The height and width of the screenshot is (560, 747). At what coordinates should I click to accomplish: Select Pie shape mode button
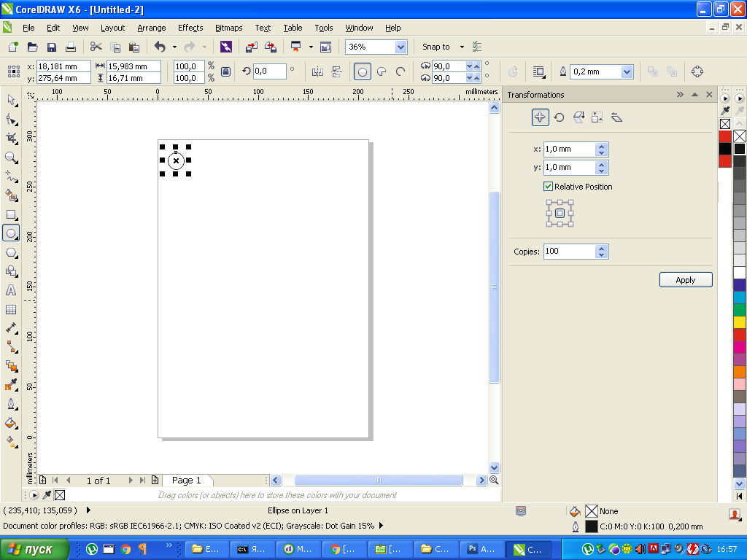click(x=382, y=72)
